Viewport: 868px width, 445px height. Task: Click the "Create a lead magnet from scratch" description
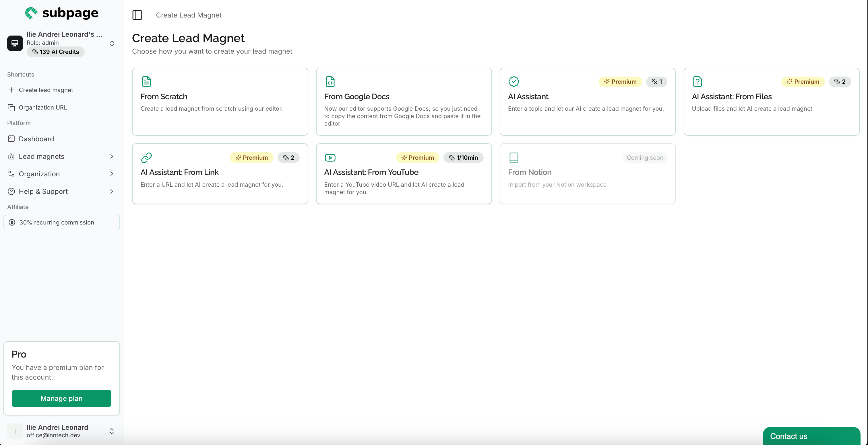point(212,109)
